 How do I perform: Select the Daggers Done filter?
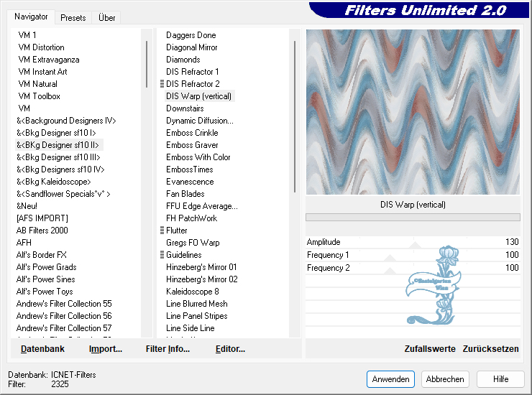[191, 35]
